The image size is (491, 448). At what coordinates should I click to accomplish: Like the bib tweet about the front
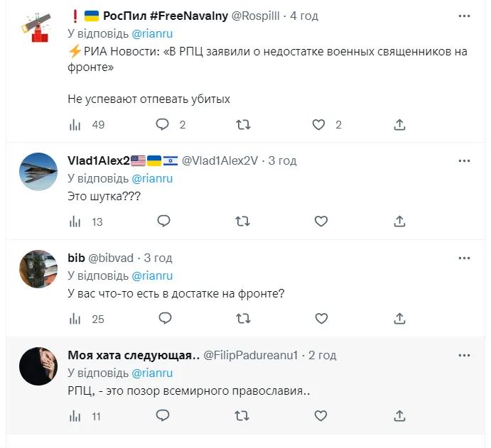tap(321, 319)
